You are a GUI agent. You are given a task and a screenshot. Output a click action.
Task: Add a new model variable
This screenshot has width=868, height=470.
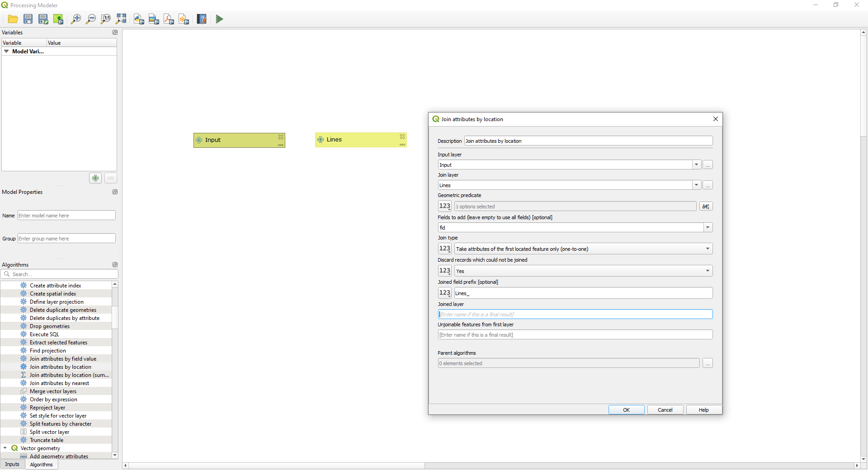pyautogui.click(x=95, y=178)
